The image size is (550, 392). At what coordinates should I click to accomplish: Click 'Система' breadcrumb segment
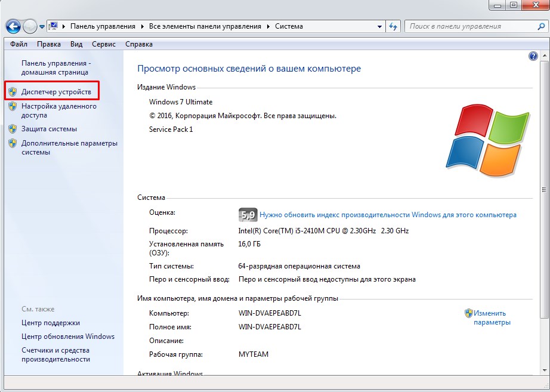[x=289, y=26]
